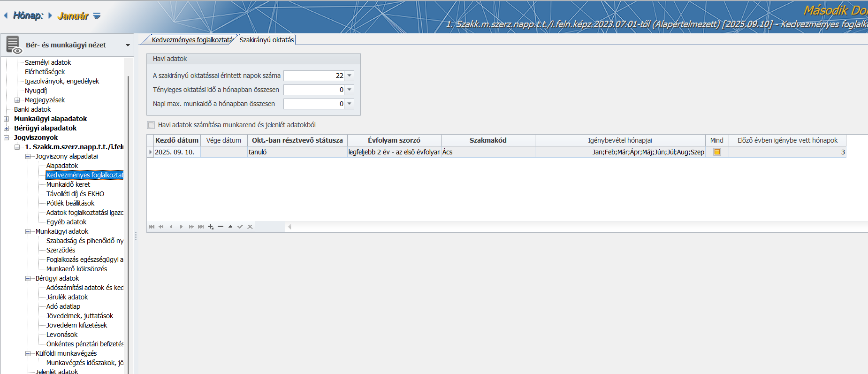Collapse Jogviszony alapadatai node

click(x=28, y=156)
